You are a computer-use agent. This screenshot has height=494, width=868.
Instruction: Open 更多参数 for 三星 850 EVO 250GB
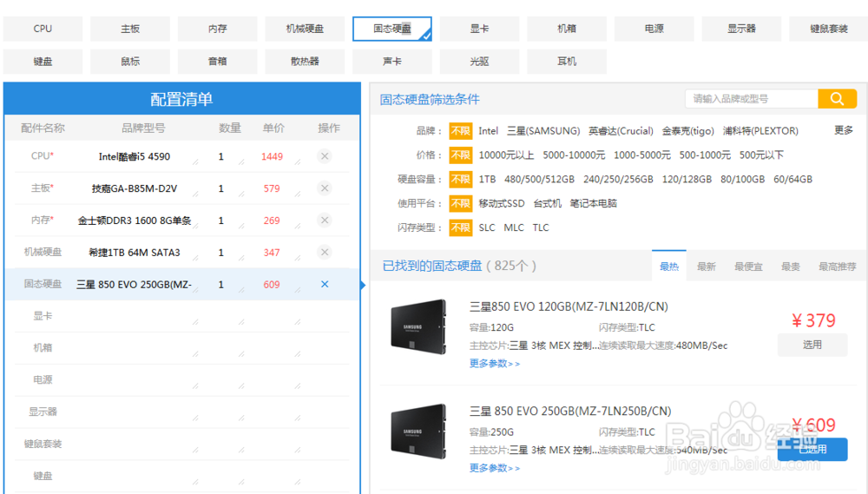click(x=495, y=469)
